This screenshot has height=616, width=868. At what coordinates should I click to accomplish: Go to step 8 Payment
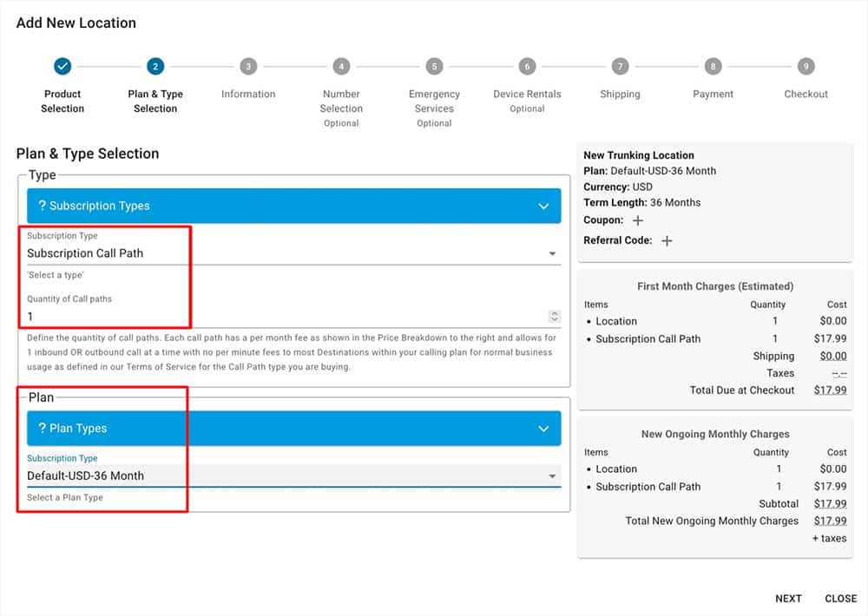(x=713, y=67)
